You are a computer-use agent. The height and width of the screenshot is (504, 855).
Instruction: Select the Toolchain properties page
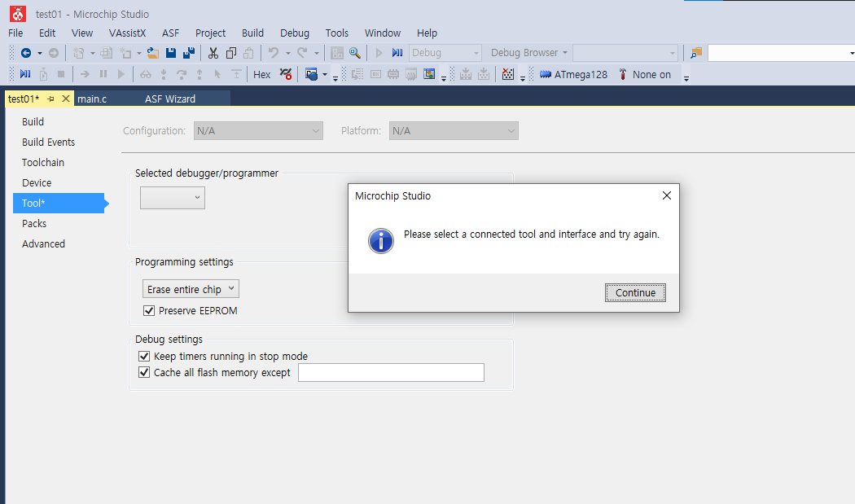click(x=43, y=163)
